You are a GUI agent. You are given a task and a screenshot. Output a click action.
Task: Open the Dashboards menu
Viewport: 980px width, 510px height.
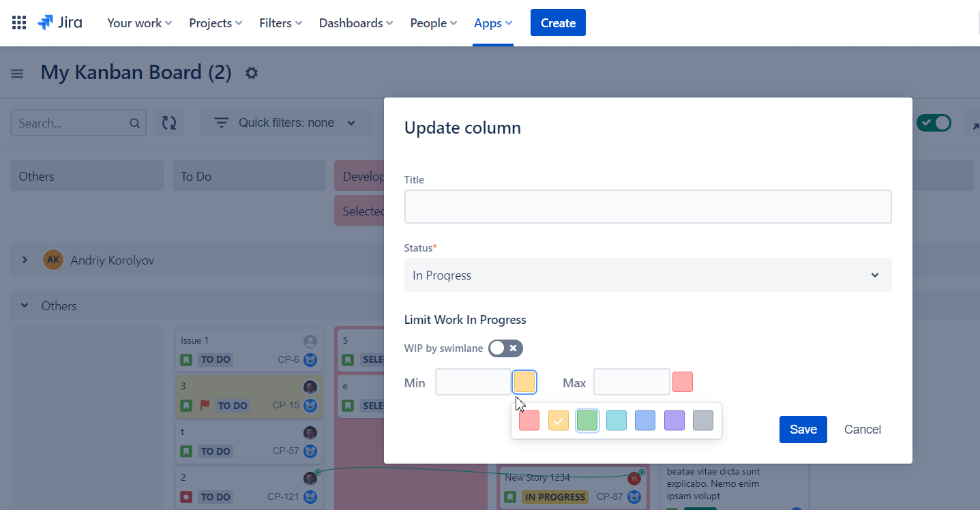(x=356, y=22)
